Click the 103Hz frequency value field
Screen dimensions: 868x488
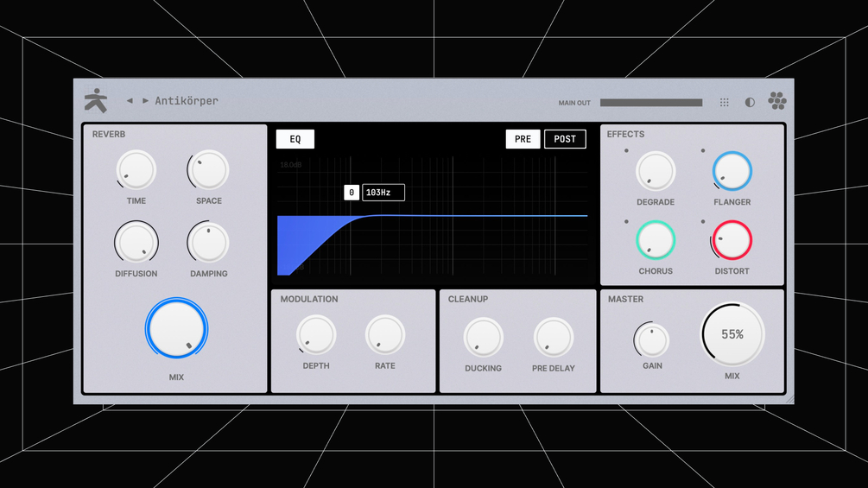click(383, 193)
